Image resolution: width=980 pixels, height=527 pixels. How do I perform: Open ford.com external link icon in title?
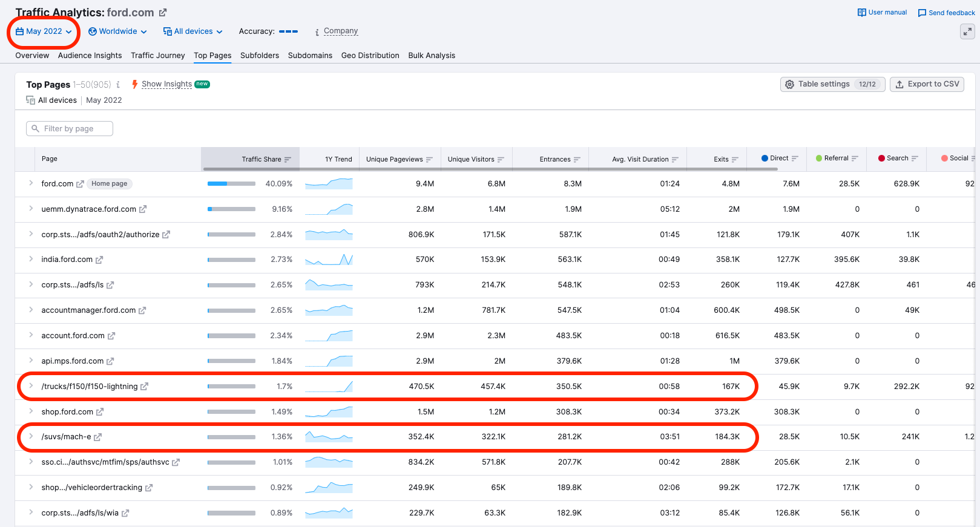point(163,12)
